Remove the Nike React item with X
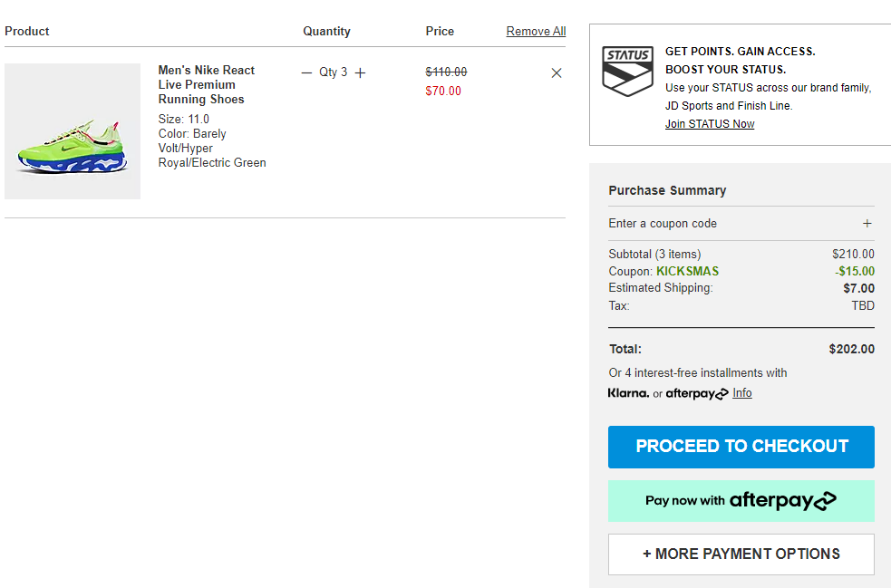Screen dimensions: 891x588 coord(557,73)
